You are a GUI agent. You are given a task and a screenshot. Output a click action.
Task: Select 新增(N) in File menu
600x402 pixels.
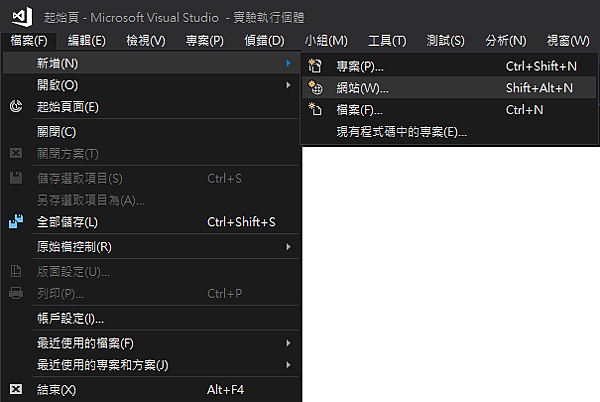(x=151, y=63)
